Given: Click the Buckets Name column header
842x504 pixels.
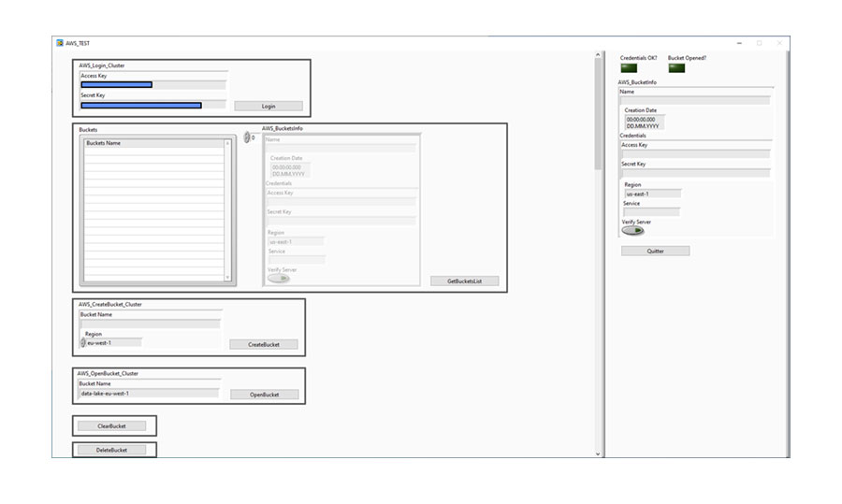Looking at the screenshot, I should point(153,143).
